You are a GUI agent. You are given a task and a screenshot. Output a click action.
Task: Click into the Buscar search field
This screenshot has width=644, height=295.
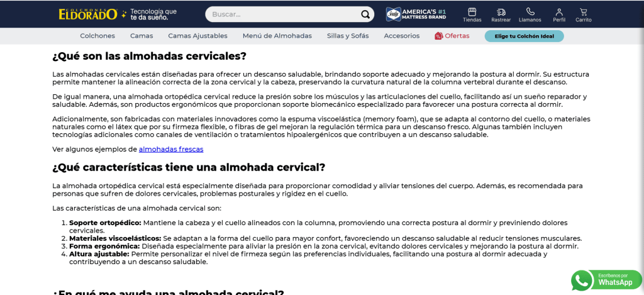(283, 14)
